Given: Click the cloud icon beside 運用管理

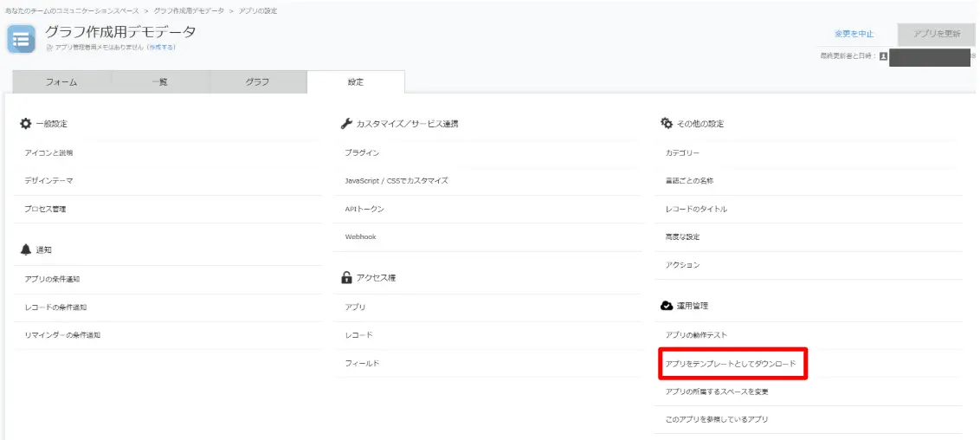Looking at the screenshot, I should [666, 306].
